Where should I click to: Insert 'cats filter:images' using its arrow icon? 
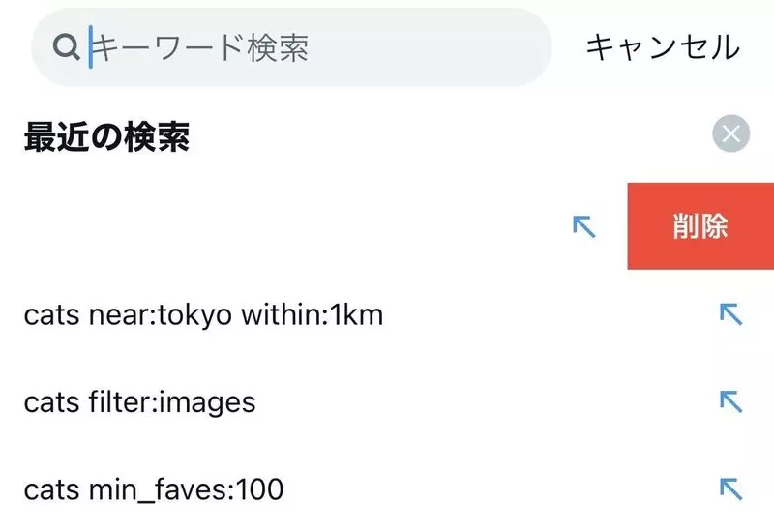pyautogui.click(x=729, y=400)
